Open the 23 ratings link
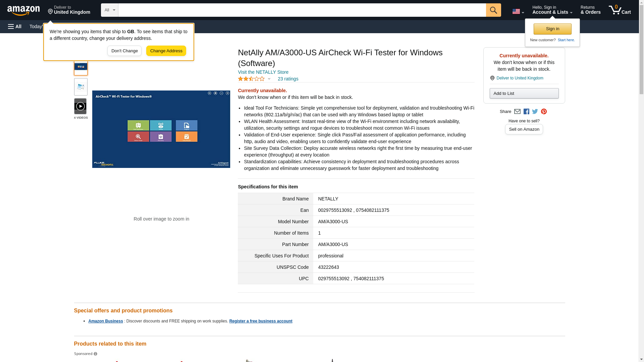This screenshot has height=362, width=644. point(288,79)
